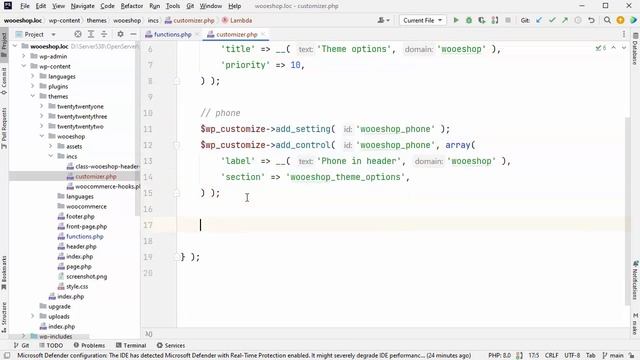
Task: Jump to previous highlighted problem arrow
Action: [613, 48]
